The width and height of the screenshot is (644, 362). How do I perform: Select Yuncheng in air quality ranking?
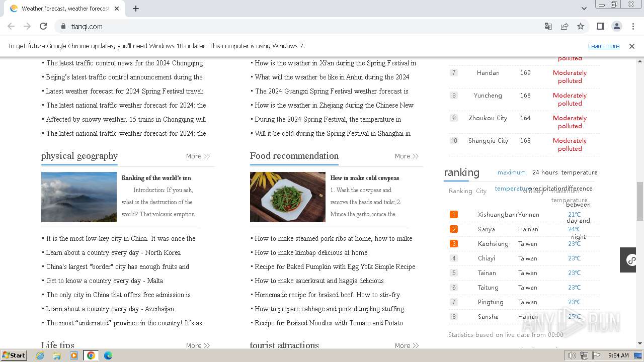(x=488, y=96)
